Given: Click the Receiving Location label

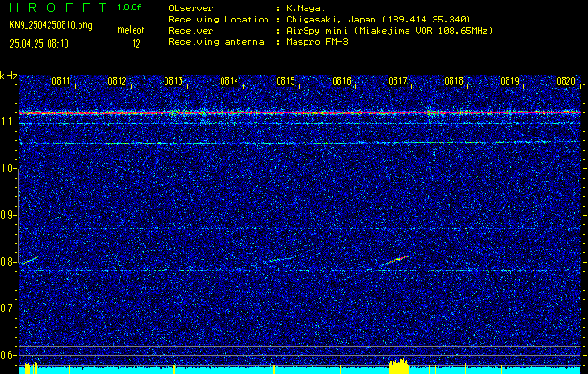Looking at the screenshot, I should click(x=219, y=20).
